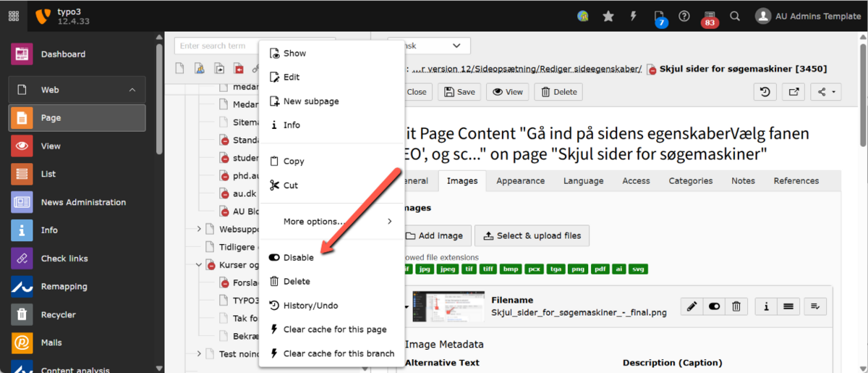The width and height of the screenshot is (868, 373).
Task: Click the page tree search term field
Action: pos(217,46)
